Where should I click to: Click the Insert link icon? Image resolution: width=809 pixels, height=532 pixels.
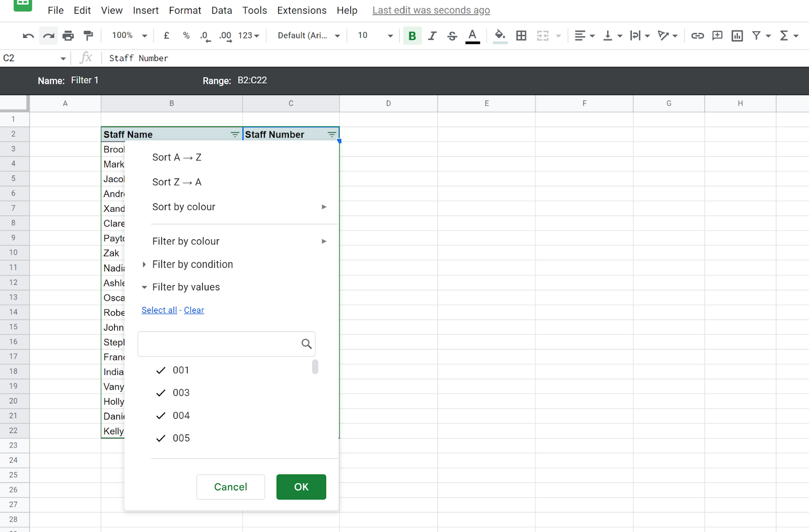pyautogui.click(x=697, y=35)
